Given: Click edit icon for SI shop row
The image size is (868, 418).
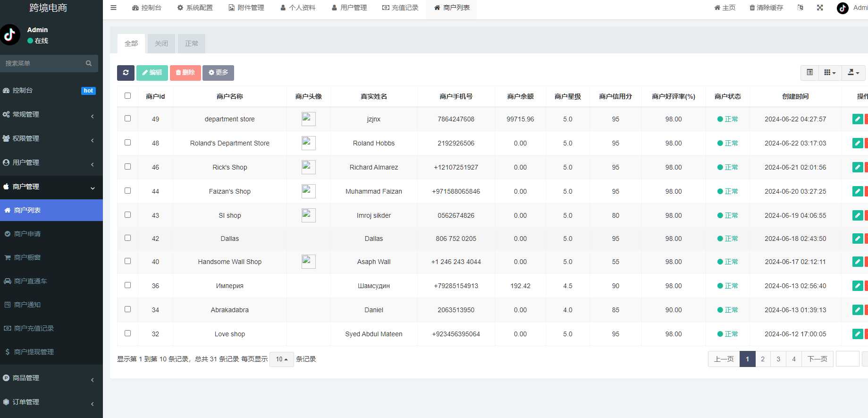Looking at the screenshot, I should point(858,215).
